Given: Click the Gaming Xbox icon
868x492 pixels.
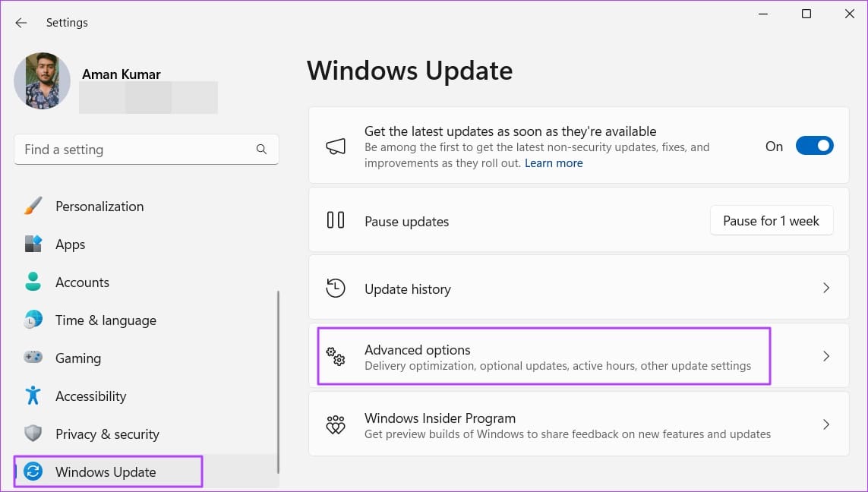Looking at the screenshot, I should click(x=32, y=358).
